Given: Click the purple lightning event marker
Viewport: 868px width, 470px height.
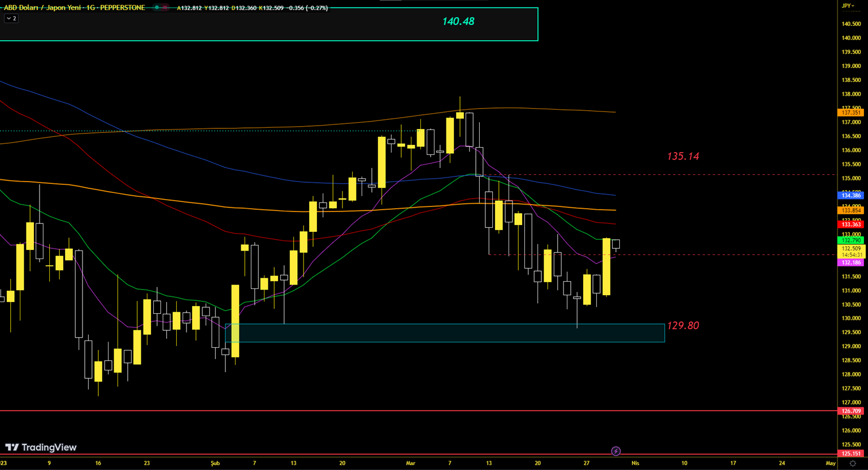Looking at the screenshot, I should 616,451.
